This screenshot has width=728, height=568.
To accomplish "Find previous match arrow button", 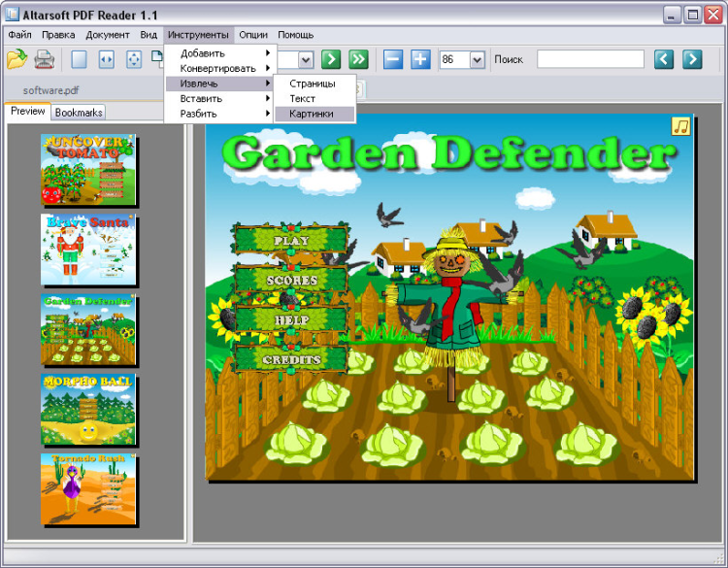I will 664,59.
